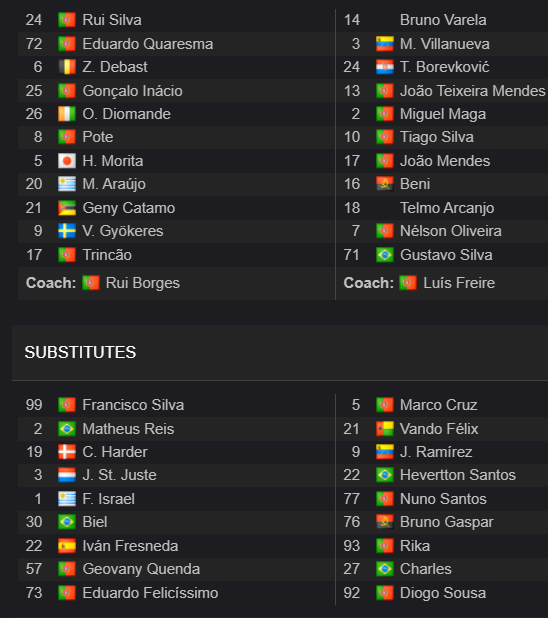Select coach Rui Borges name
The height and width of the screenshot is (618, 548).
[x=143, y=283]
